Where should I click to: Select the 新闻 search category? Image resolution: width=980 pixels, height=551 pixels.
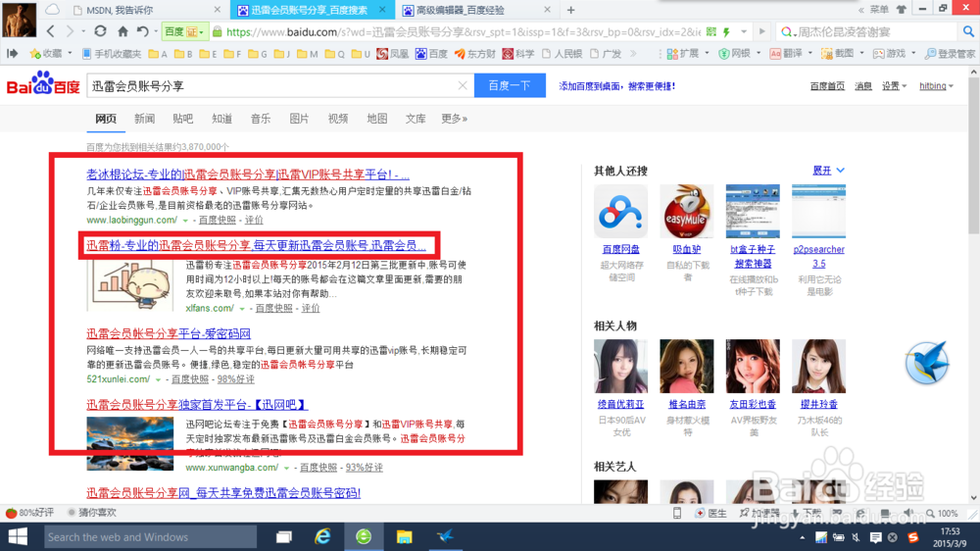(x=144, y=119)
